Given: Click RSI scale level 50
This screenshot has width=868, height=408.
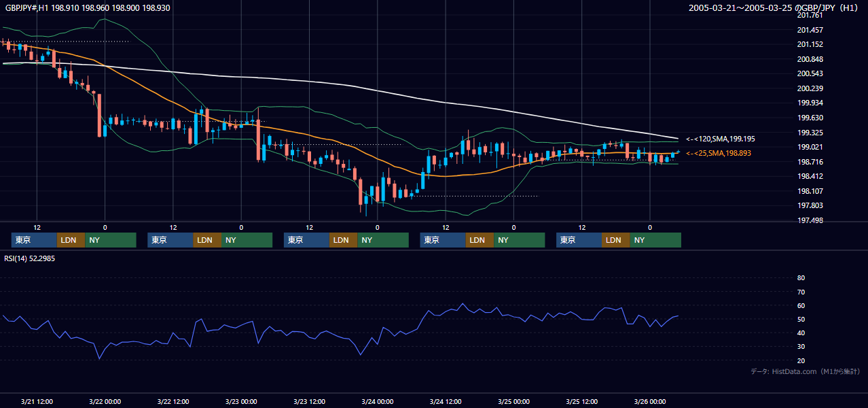Looking at the screenshot, I should click(801, 319).
